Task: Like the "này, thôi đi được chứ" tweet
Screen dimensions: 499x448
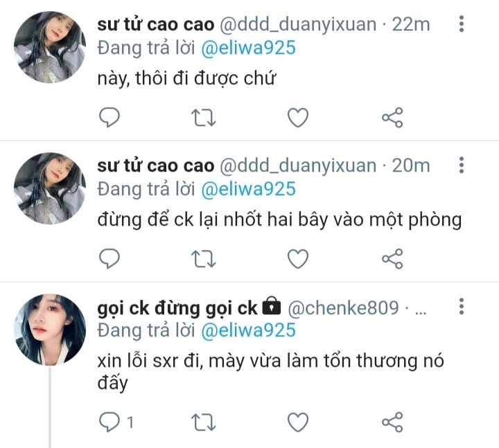Action: 298,117
